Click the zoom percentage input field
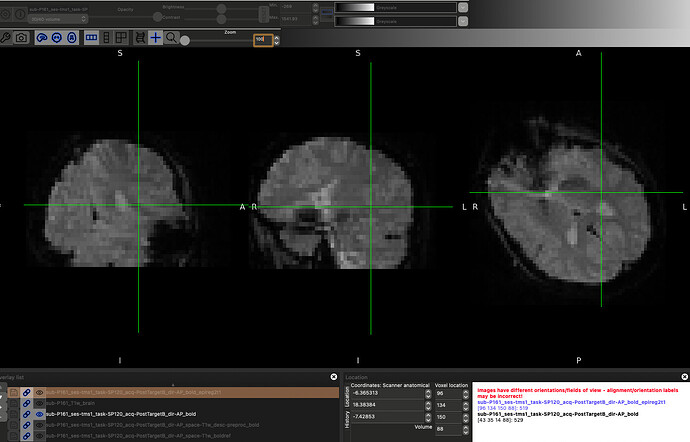 (x=261, y=39)
